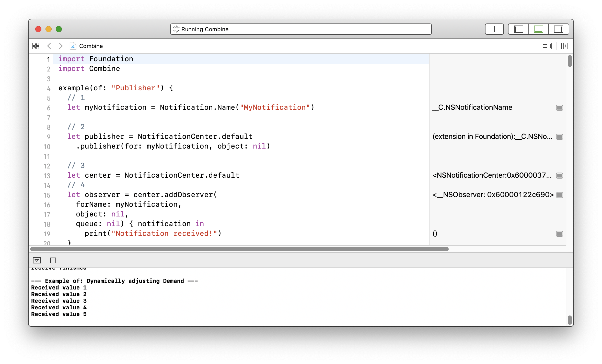Screen dimensions: 602x364
Task: Click the example(of: "Publisher") line
Action: (x=116, y=88)
